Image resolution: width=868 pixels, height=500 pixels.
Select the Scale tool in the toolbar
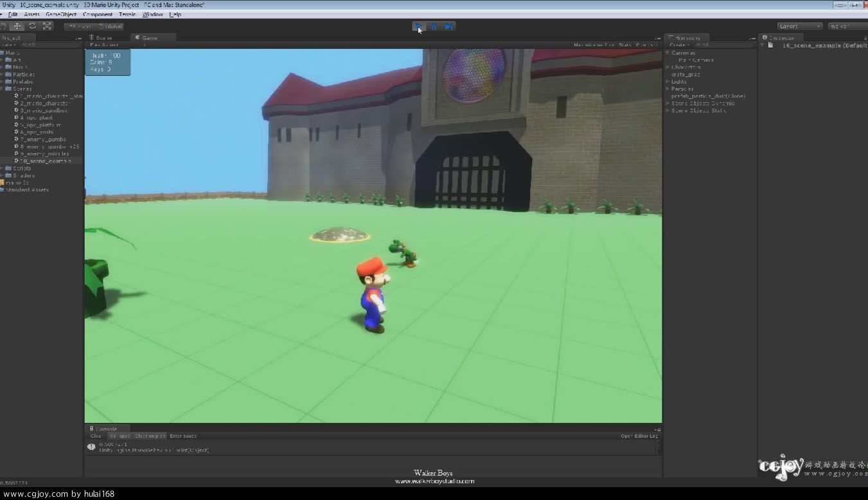pos(48,26)
